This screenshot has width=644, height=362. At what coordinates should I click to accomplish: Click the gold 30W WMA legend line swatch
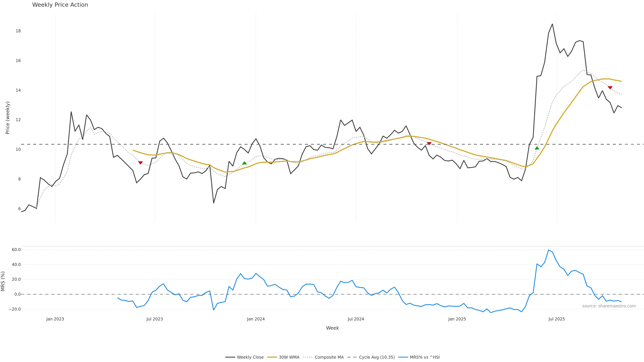[272, 357]
